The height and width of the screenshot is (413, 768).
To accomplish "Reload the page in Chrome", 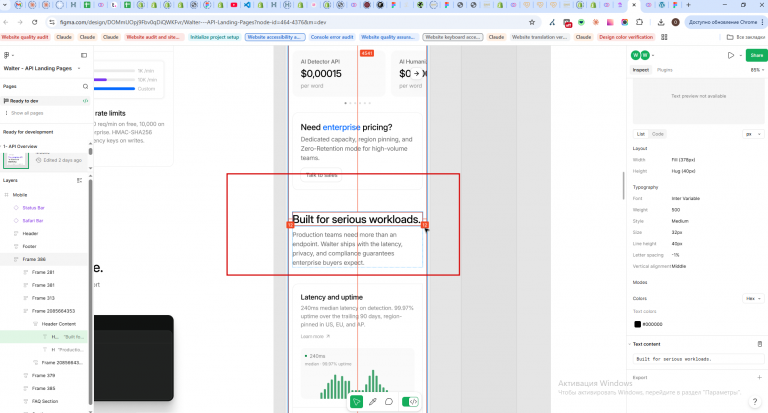I will coord(34,22).
